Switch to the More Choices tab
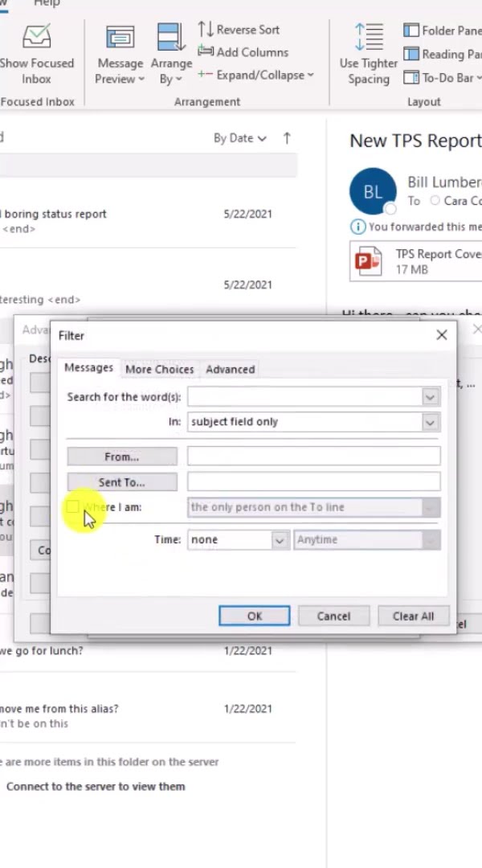Screen dimensions: 482x868 pos(159,369)
